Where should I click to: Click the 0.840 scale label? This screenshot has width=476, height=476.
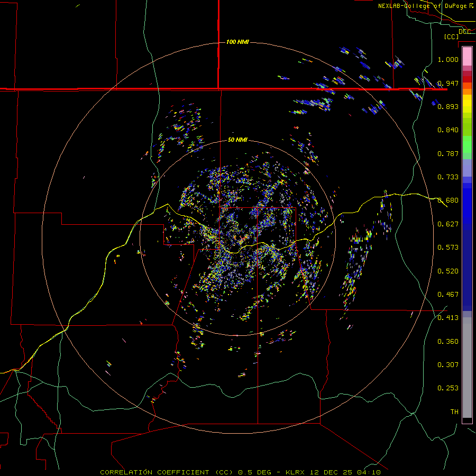[x=448, y=130]
